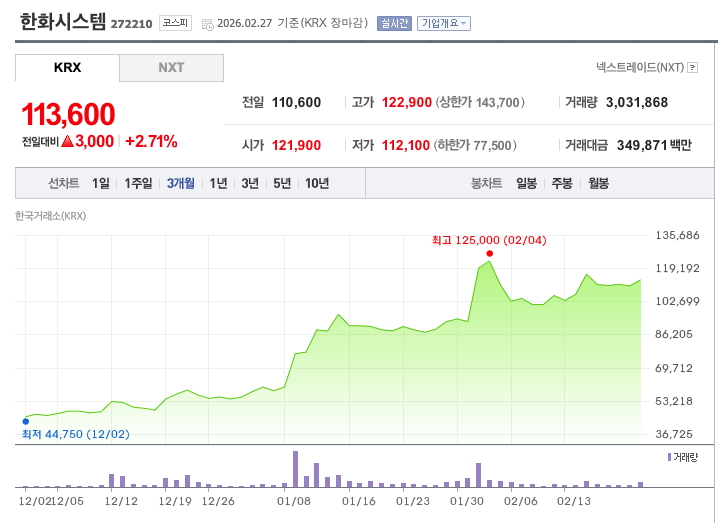718x523 pixels.
Task: Show the 월봉 monthly candle chart
Action: [x=598, y=184]
